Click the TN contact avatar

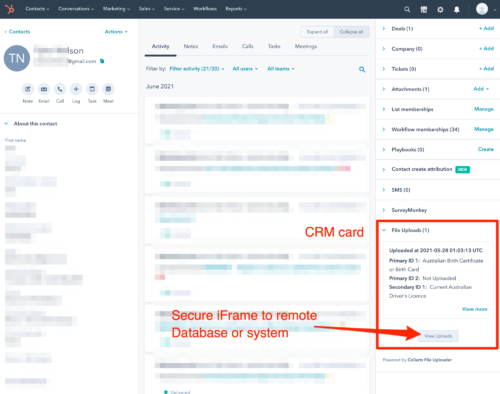17,58
